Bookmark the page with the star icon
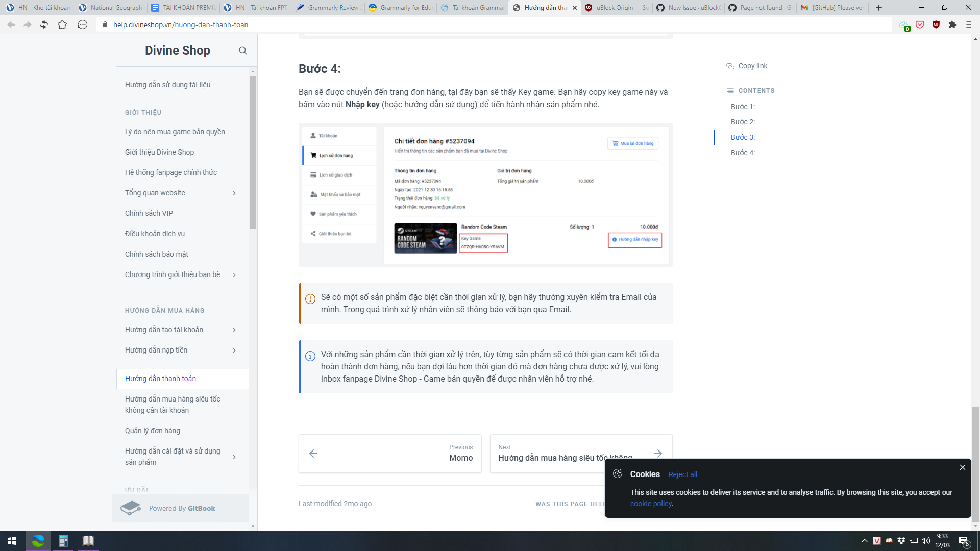This screenshot has width=980, height=551. (x=62, y=24)
